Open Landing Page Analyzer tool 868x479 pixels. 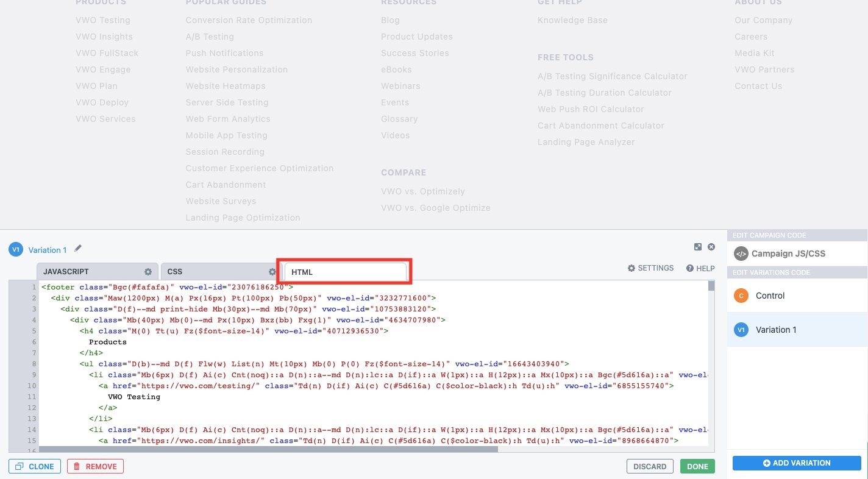pyautogui.click(x=586, y=142)
